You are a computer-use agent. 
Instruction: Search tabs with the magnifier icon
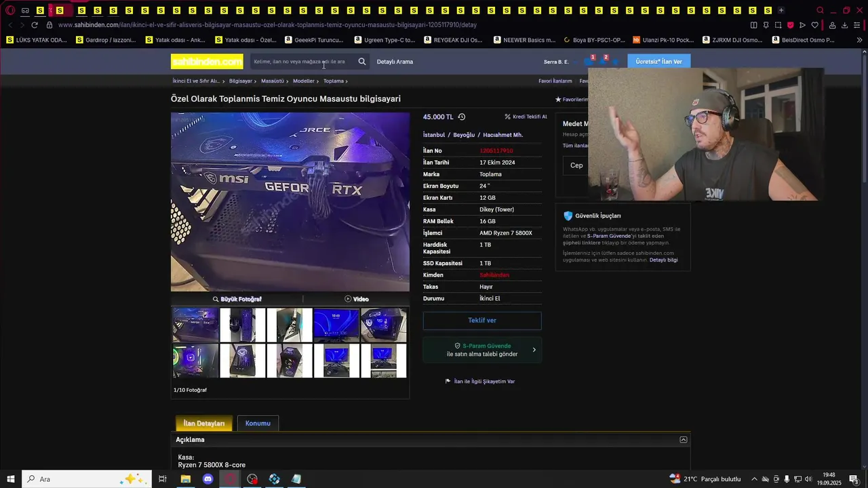(x=820, y=10)
